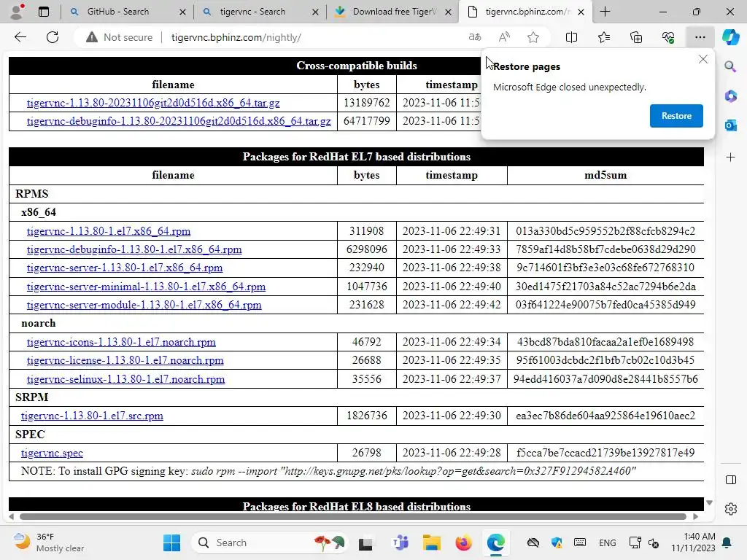Open the tab actions menu icon
The height and width of the screenshot is (560, 747).
(x=43, y=12)
